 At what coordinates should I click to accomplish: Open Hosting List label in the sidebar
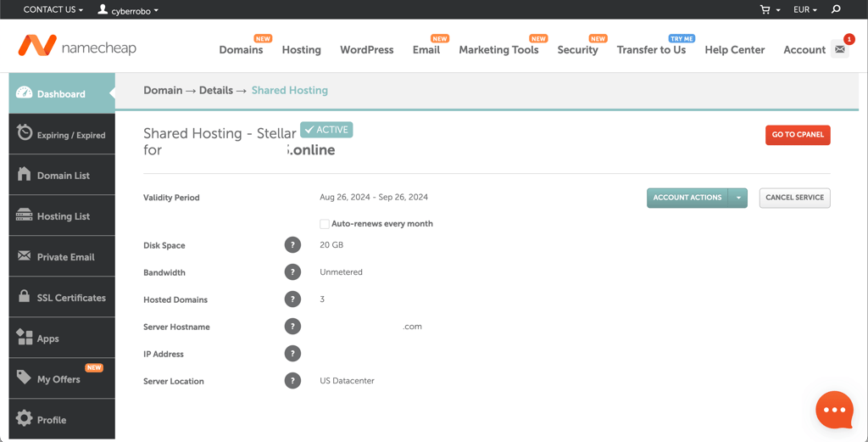pyautogui.click(x=63, y=216)
